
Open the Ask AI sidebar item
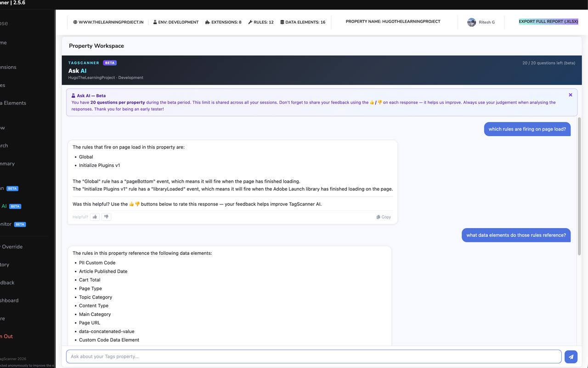coord(11,206)
